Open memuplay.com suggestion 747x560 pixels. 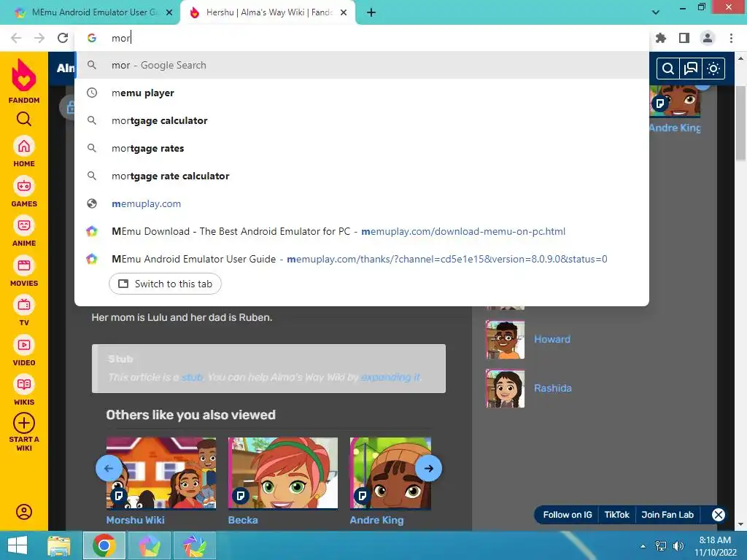[362, 203]
